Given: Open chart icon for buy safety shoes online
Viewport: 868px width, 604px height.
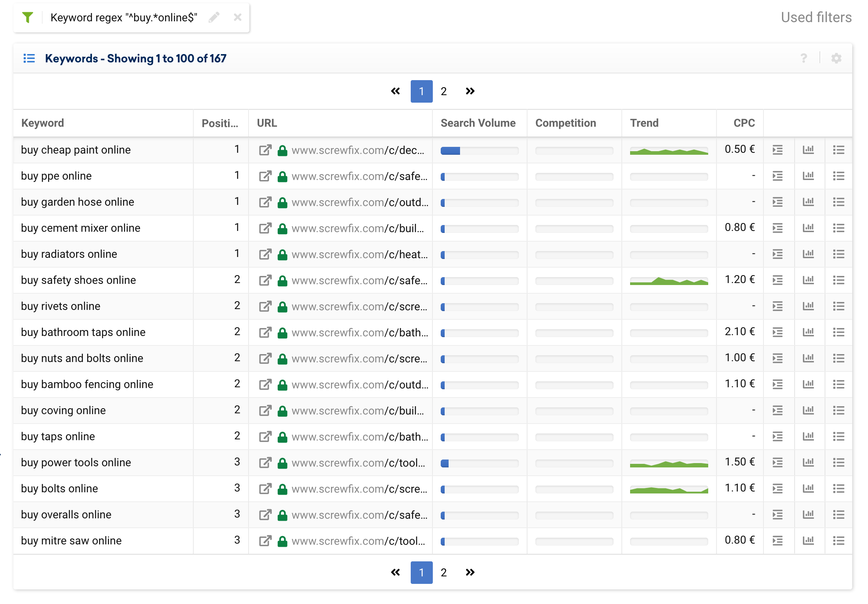Looking at the screenshot, I should click(x=808, y=280).
